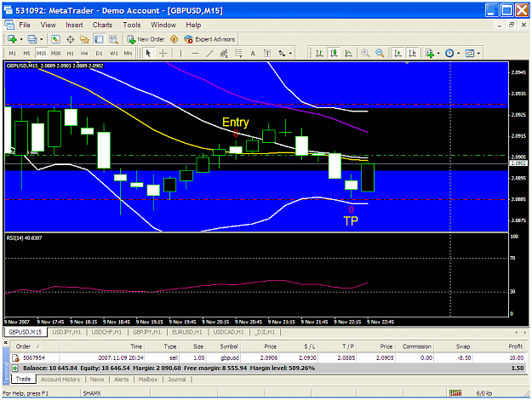Switch to the Account History tab
The width and height of the screenshot is (532, 400).
tap(60, 380)
